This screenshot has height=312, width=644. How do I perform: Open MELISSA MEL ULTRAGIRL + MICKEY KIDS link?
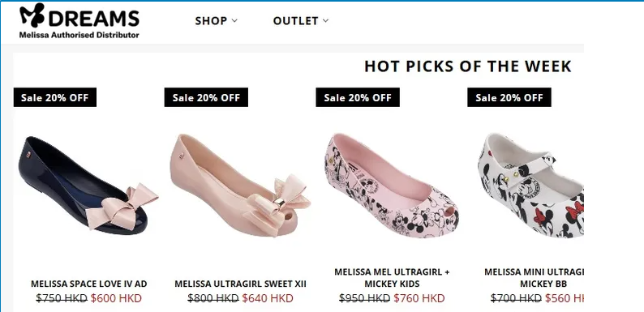tap(392, 278)
